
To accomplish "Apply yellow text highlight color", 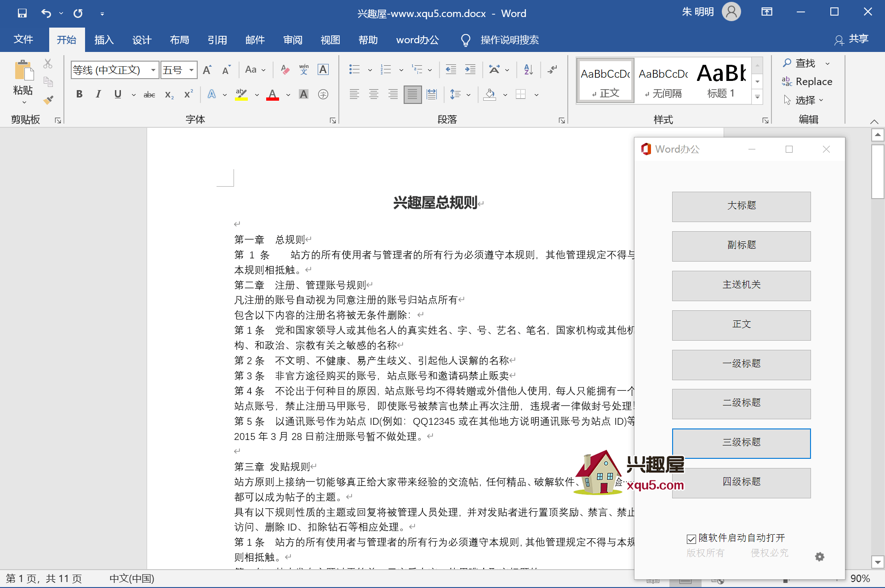I will pos(241,95).
